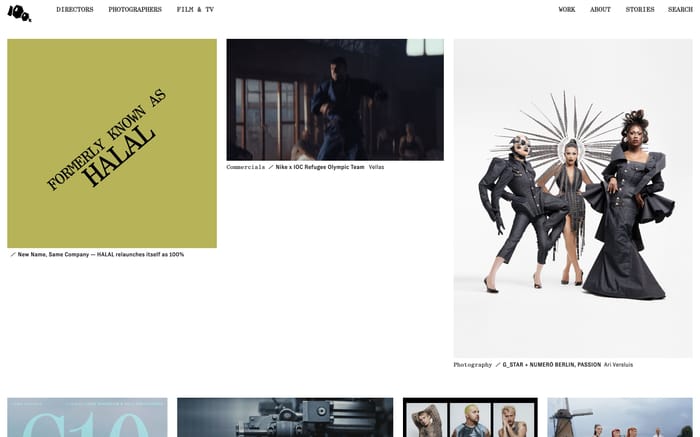Open the light blue magazine cover thumbnail

point(88,417)
